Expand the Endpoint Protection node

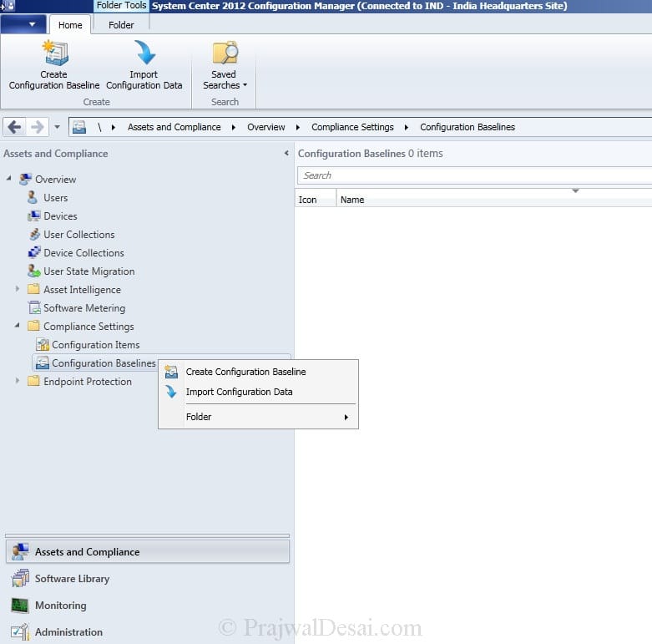point(18,380)
